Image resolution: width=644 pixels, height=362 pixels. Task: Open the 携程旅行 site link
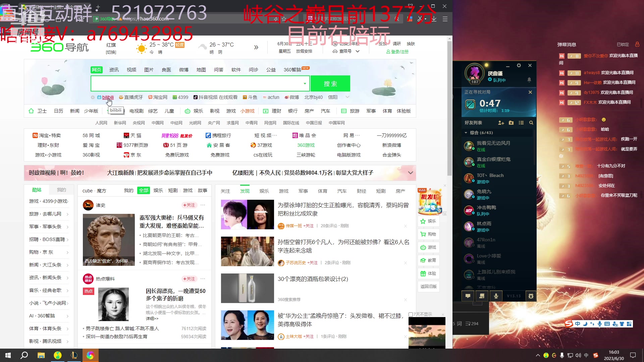[x=218, y=135]
